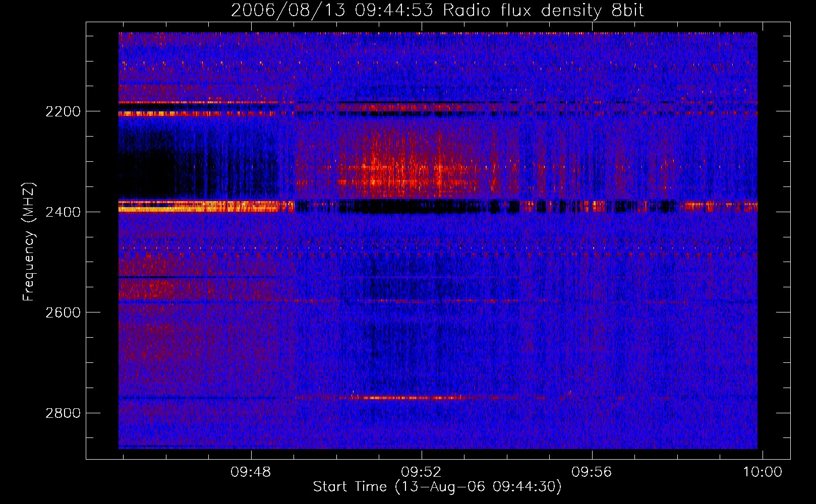
Task: Click the 'Frequency (MHZ)' axis title
Action: [x=29, y=241]
